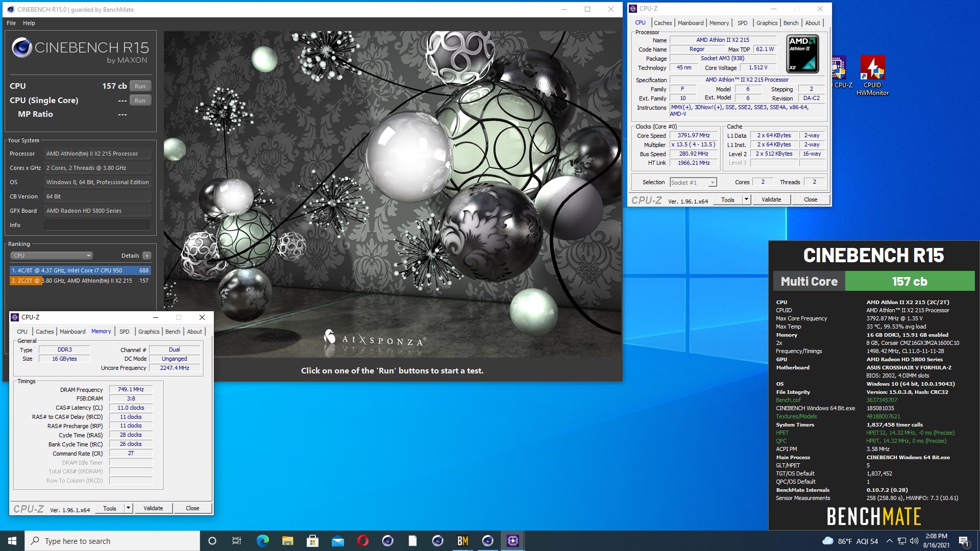
Task: Switch to Caches tab in top CPU-Z window
Action: pyautogui.click(x=663, y=23)
